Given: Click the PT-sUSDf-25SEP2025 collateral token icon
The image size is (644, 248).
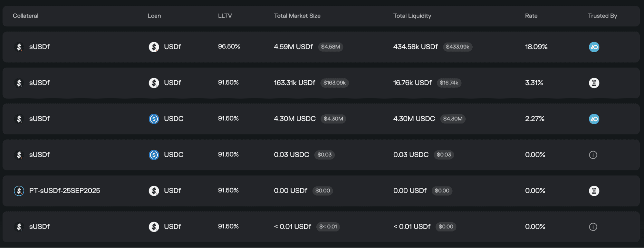Looking at the screenshot, I should coord(19,191).
